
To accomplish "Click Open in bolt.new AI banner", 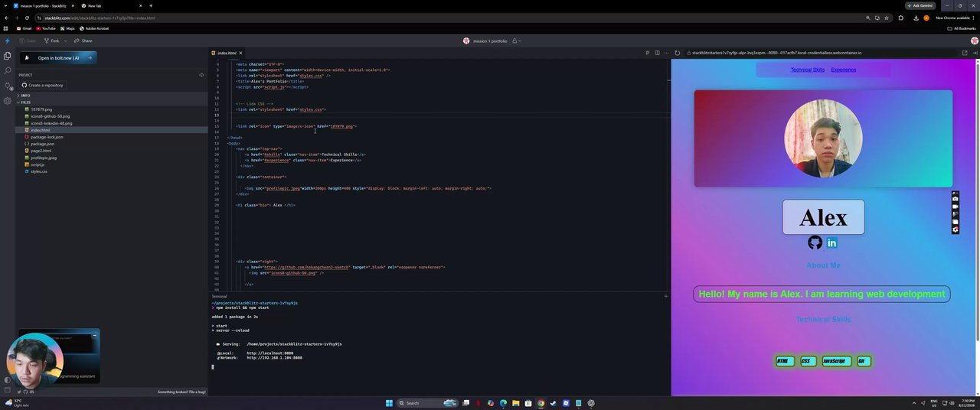I will coord(58,57).
